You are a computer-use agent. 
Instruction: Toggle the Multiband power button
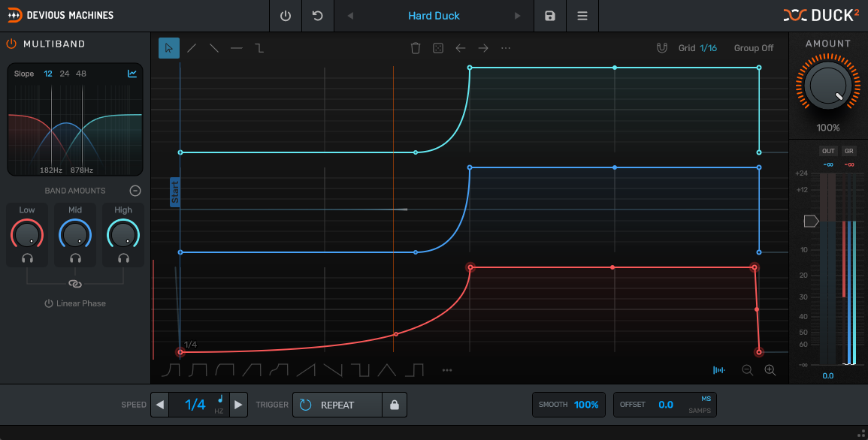click(x=11, y=44)
